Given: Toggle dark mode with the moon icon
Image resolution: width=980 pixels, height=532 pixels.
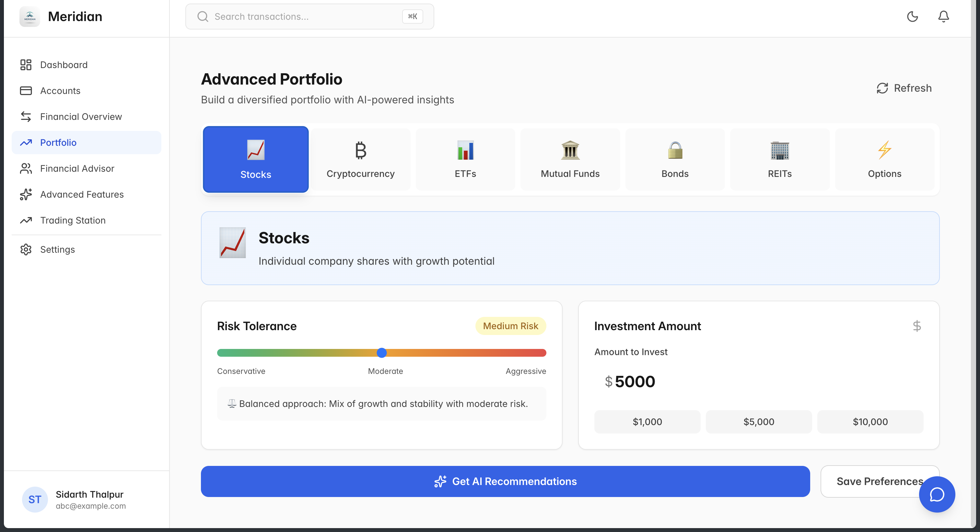Looking at the screenshot, I should [x=912, y=16].
